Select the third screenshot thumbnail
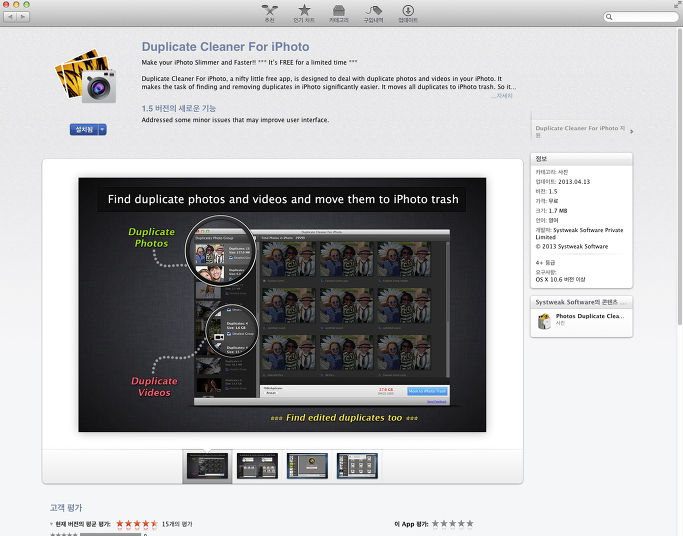683x536 pixels. [x=307, y=466]
